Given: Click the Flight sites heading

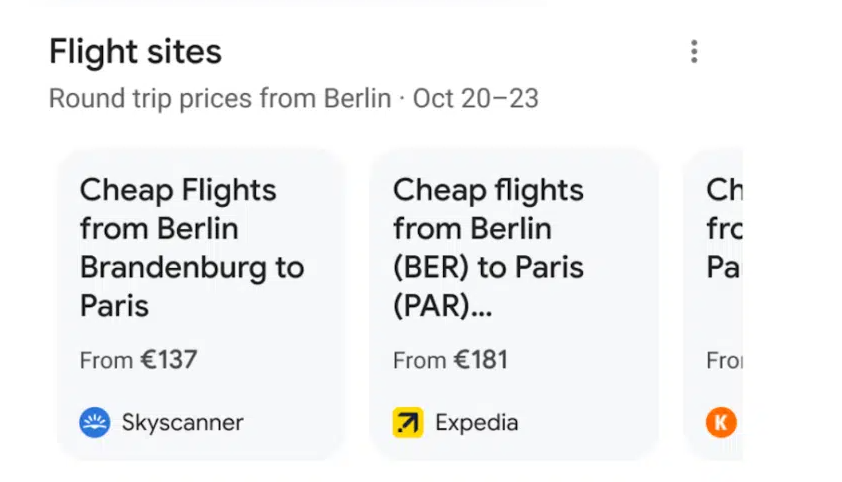Looking at the screenshot, I should 135,52.
